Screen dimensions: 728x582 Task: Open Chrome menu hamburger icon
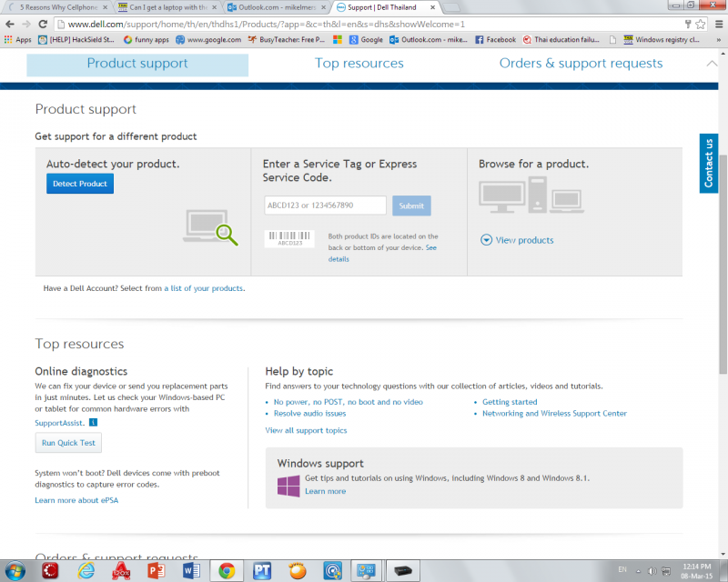(719, 25)
